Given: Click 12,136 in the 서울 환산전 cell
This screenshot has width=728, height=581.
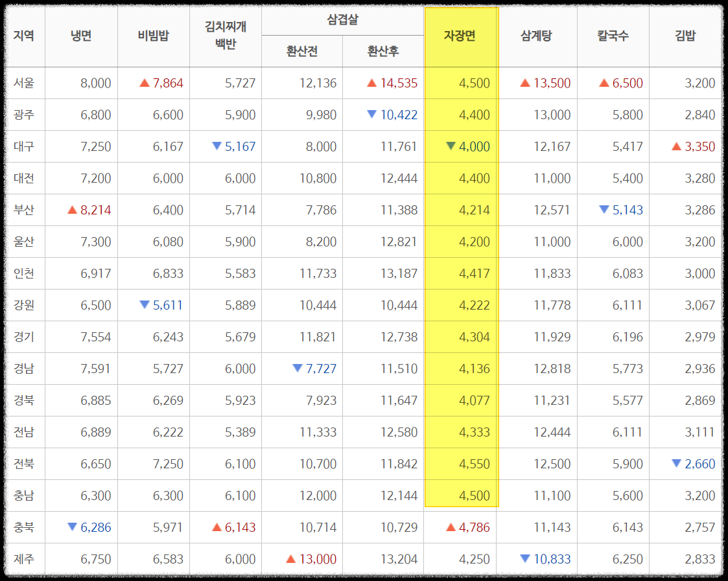Looking at the screenshot, I should coord(318,83).
